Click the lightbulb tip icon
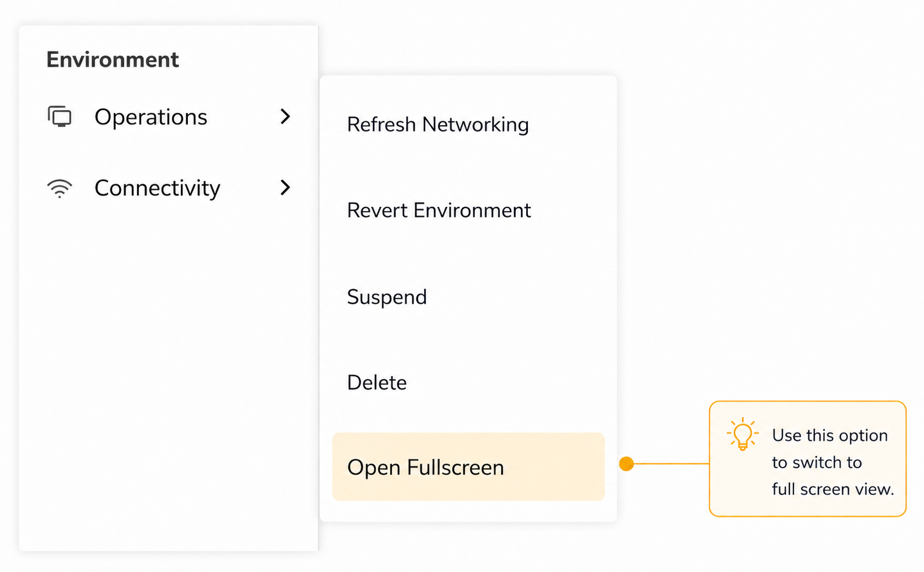Viewport: 924px width, 572px height. 742,434
